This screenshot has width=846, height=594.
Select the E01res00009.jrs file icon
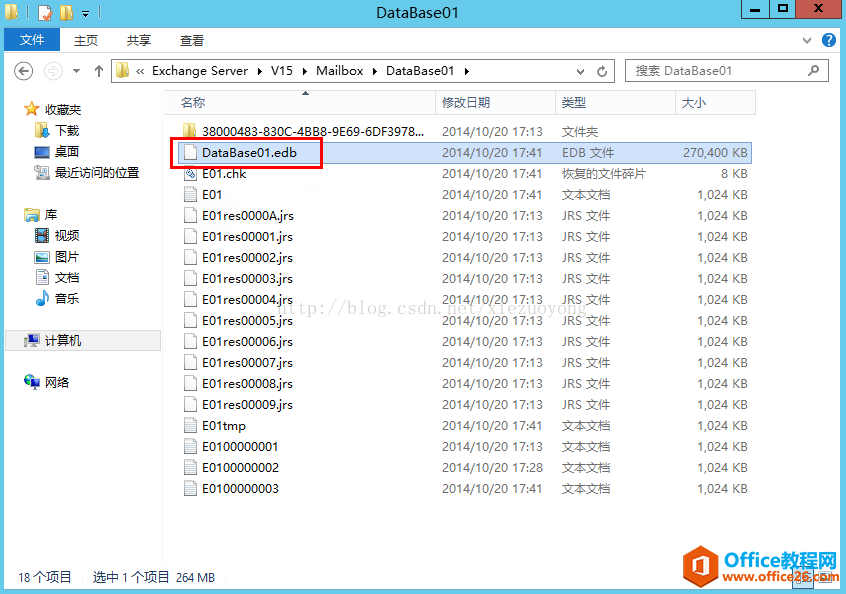[190, 405]
